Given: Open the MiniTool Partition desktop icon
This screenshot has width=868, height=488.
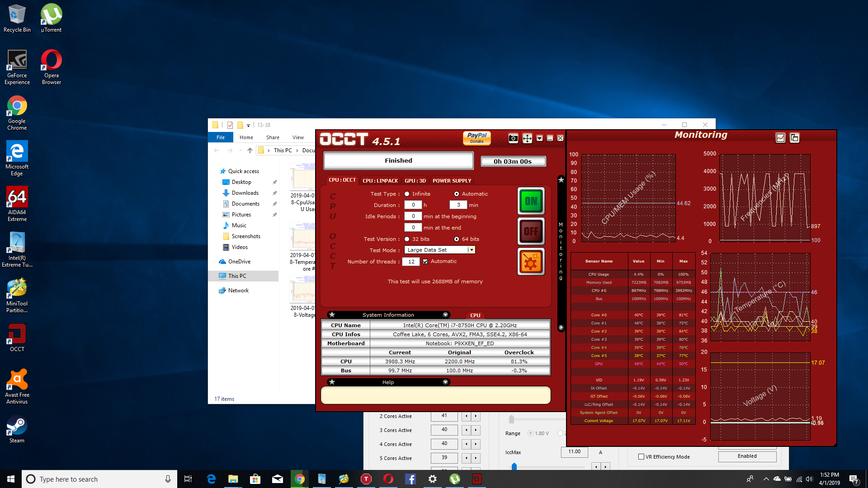Looking at the screenshot, I should coord(17,295).
